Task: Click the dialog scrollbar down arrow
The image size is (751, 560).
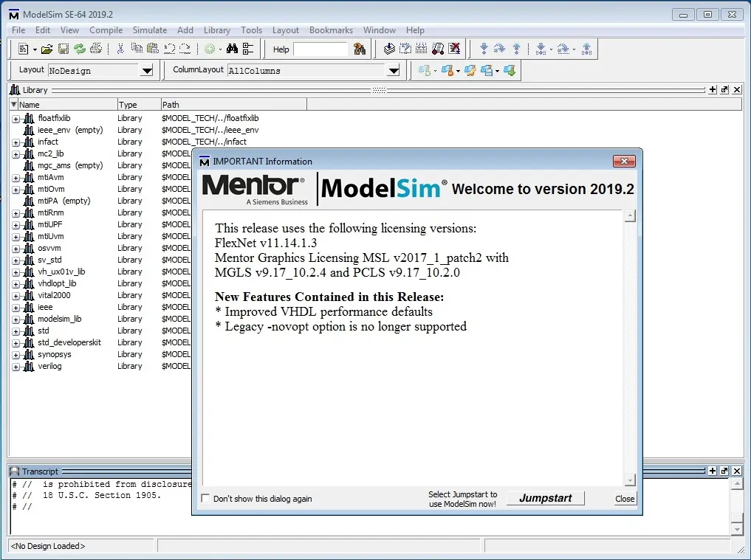Action: [x=631, y=480]
